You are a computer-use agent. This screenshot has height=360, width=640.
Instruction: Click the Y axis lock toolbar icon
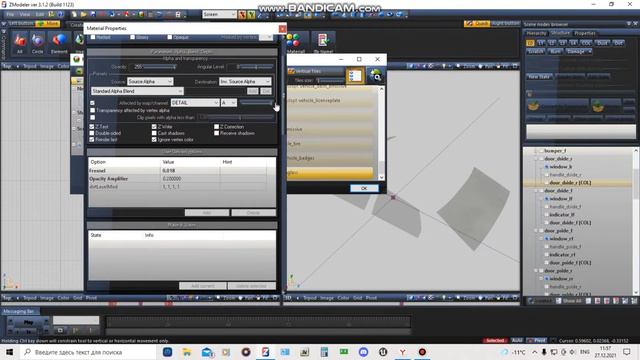251,14
